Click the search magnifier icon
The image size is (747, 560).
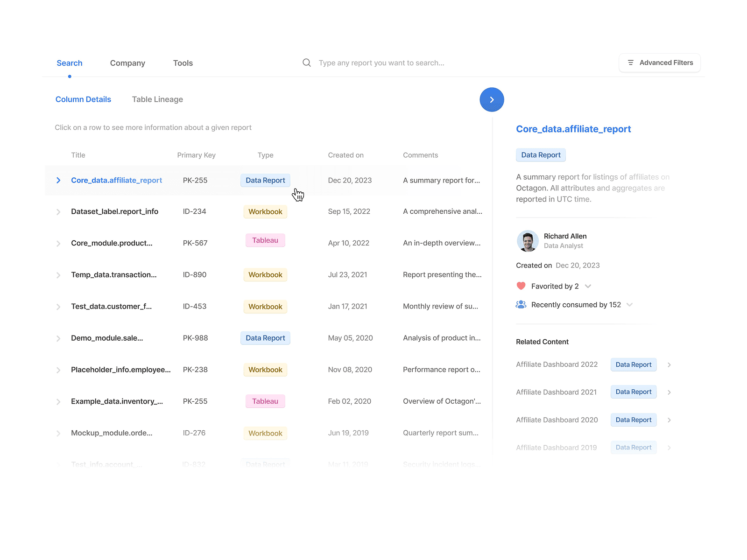coord(306,63)
